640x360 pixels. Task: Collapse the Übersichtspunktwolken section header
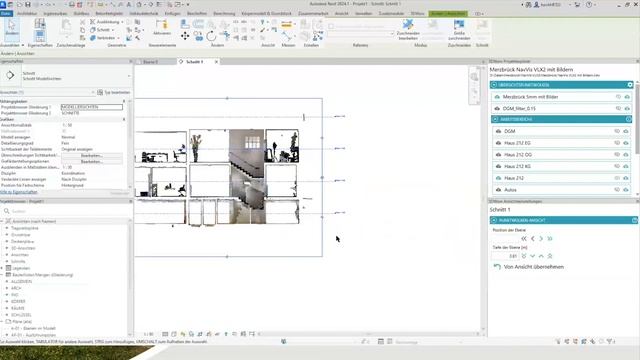tap(494, 85)
